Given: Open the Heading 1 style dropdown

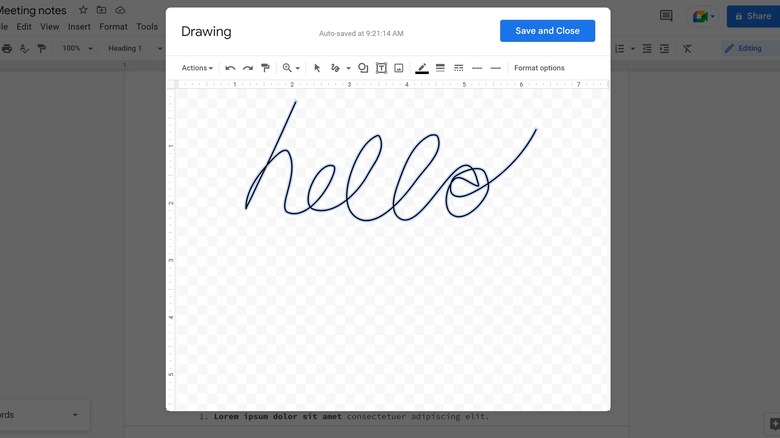Looking at the screenshot, I should 134,48.
